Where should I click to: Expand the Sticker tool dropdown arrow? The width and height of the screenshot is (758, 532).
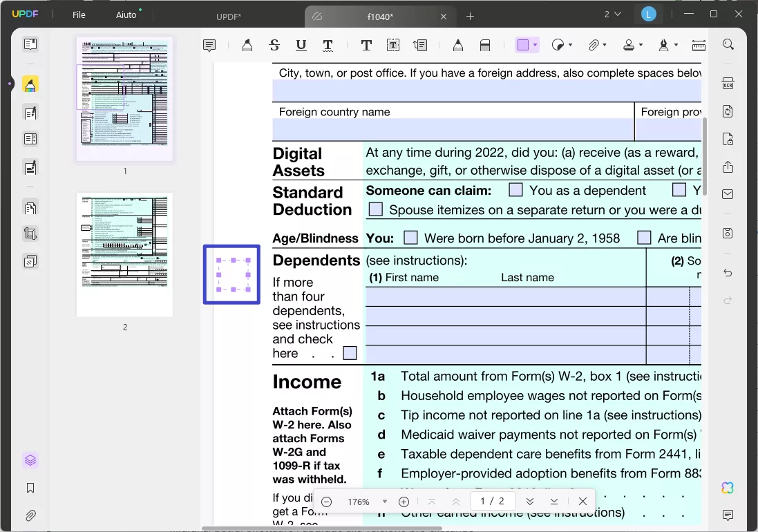tap(571, 46)
